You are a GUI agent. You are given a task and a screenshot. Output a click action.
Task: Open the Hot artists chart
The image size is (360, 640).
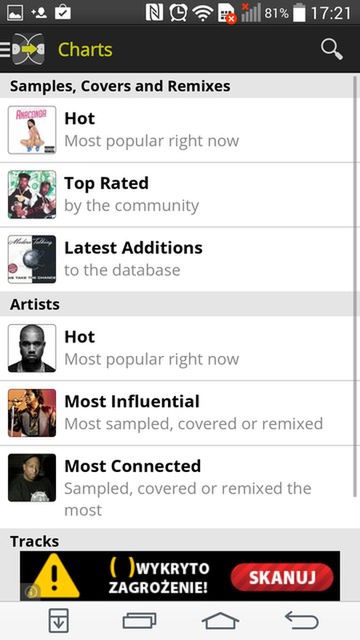point(178,348)
